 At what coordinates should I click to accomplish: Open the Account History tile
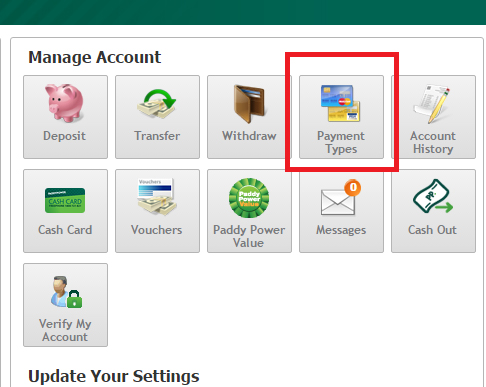(433, 117)
